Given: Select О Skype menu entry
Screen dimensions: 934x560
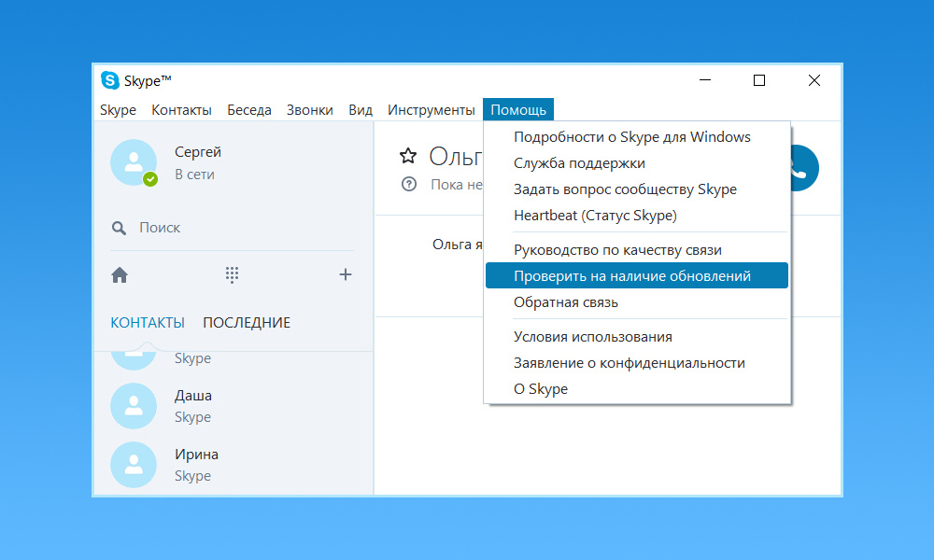Looking at the screenshot, I should coord(637,389).
